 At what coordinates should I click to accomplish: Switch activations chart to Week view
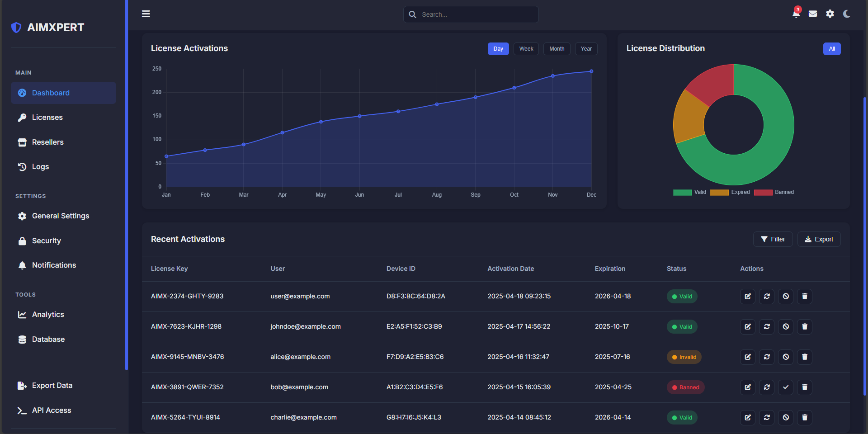526,49
